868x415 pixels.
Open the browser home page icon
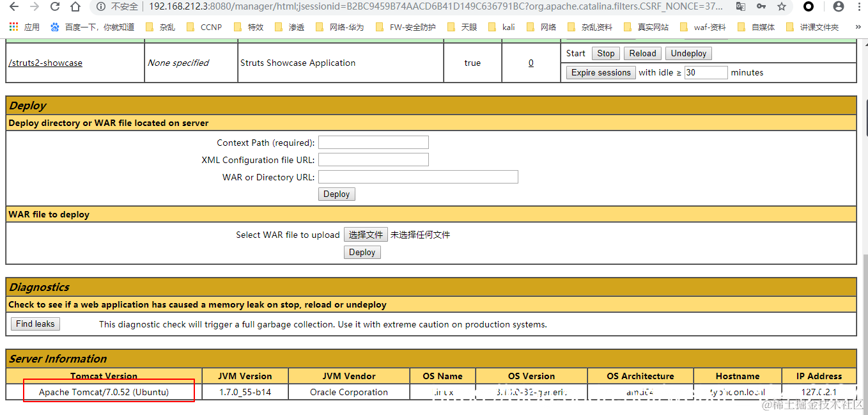75,7
